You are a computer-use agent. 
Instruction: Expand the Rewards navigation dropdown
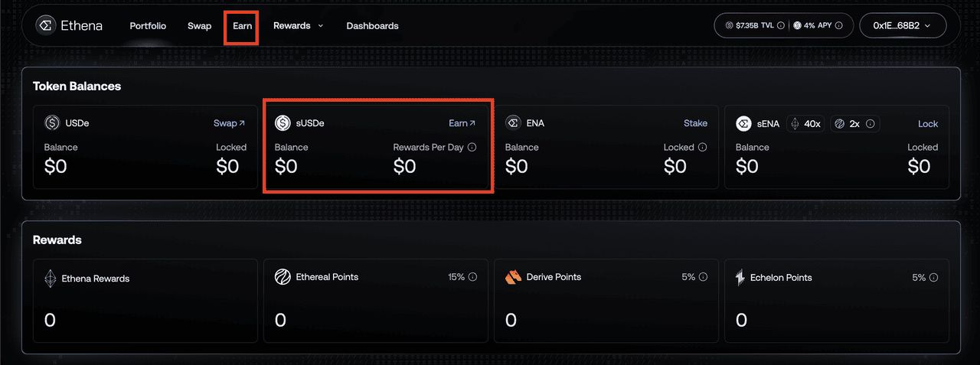coord(298,25)
